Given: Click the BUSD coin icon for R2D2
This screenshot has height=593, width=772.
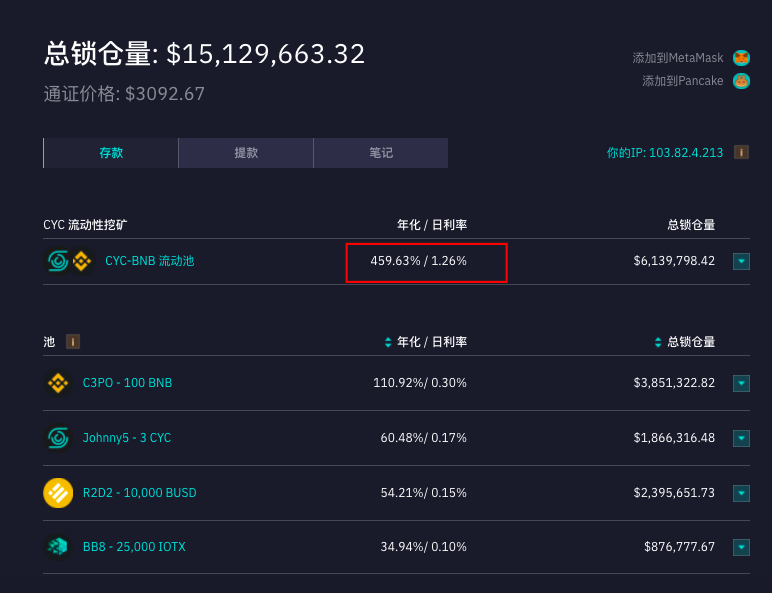Looking at the screenshot, I should pyautogui.click(x=58, y=493).
